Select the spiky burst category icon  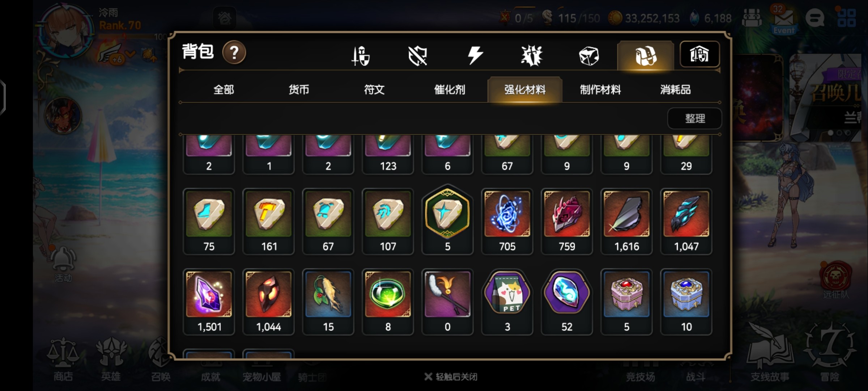pos(532,56)
